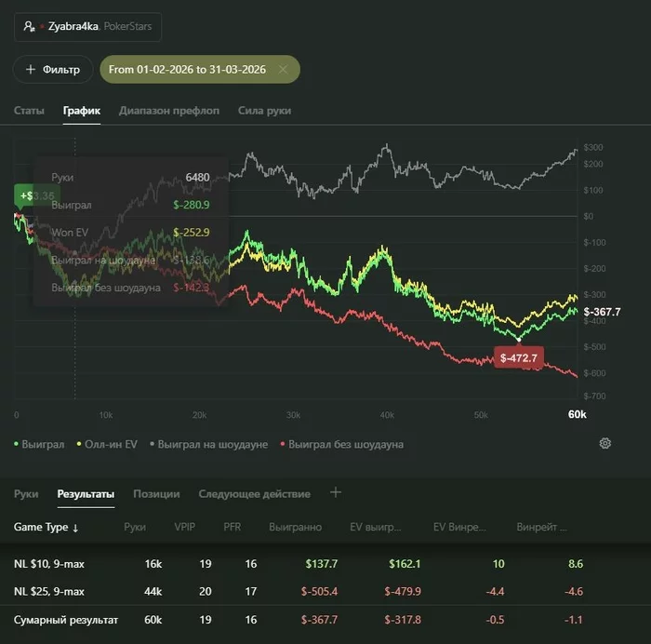Click the $-317.8 total EV cell

pos(403,620)
